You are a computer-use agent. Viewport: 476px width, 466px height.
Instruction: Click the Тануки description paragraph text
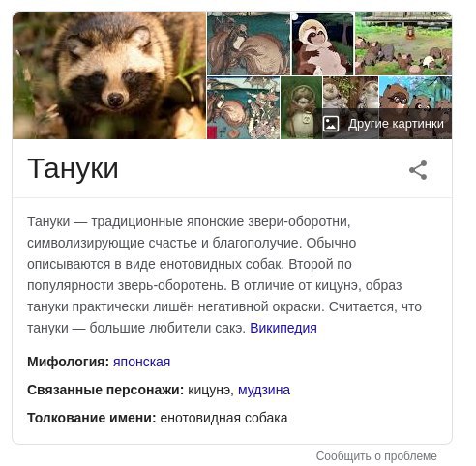[224, 275]
